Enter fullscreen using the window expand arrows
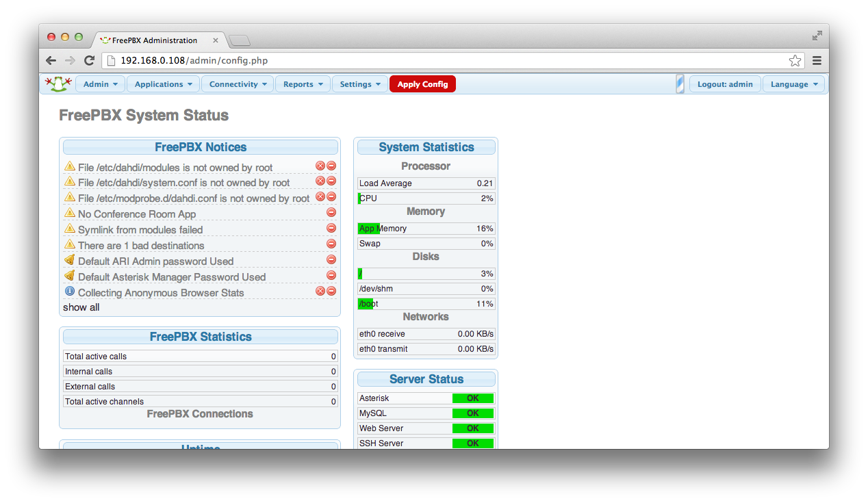 click(x=817, y=36)
